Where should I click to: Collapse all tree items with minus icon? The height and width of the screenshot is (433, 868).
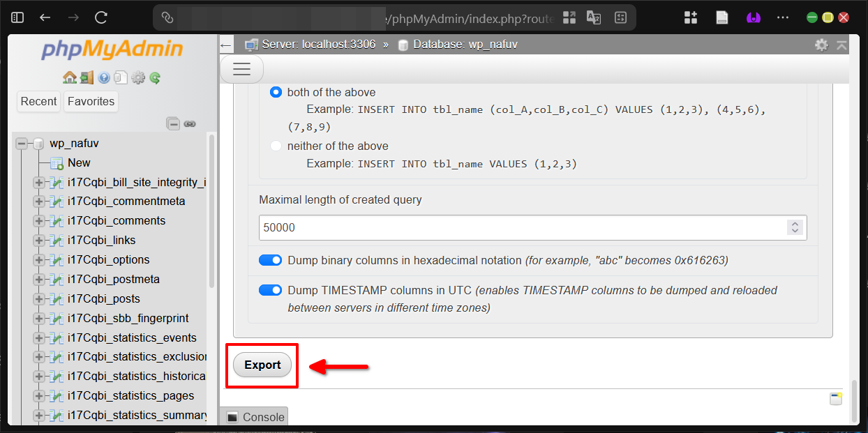click(172, 123)
